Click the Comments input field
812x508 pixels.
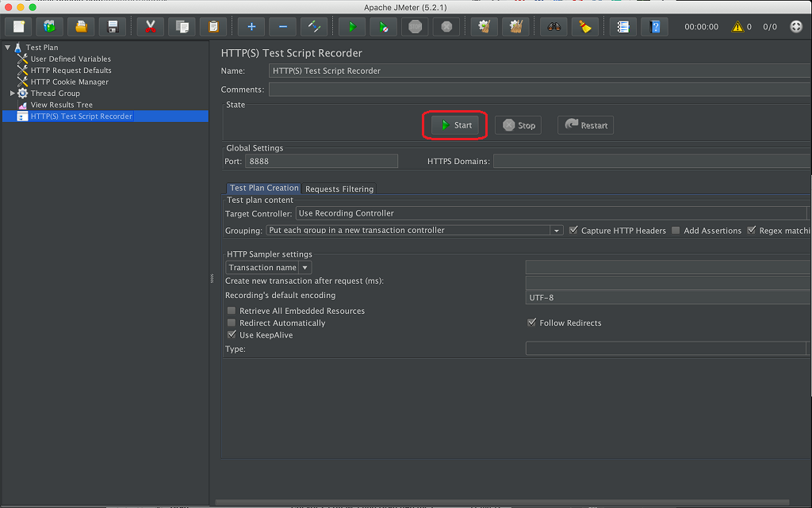click(539, 90)
